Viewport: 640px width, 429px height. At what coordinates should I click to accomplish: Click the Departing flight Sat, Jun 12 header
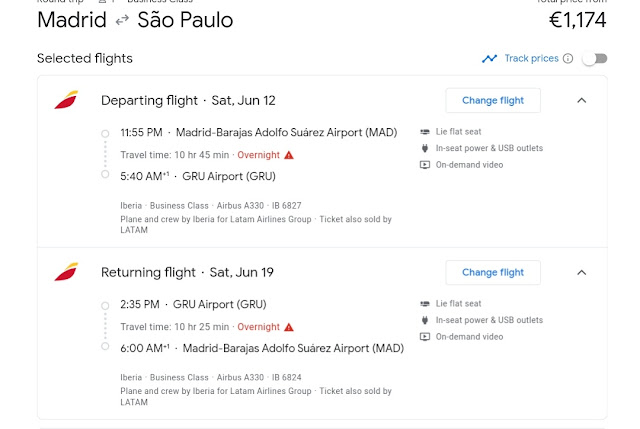188,100
